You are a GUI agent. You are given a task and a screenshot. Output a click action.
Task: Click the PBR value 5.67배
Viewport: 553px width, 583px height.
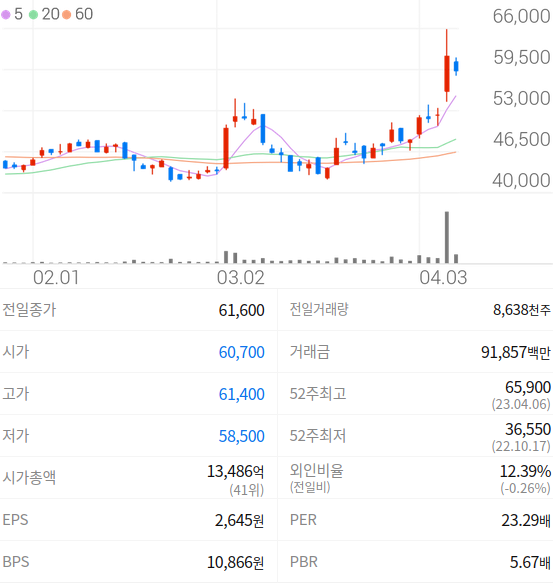click(530, 562)
